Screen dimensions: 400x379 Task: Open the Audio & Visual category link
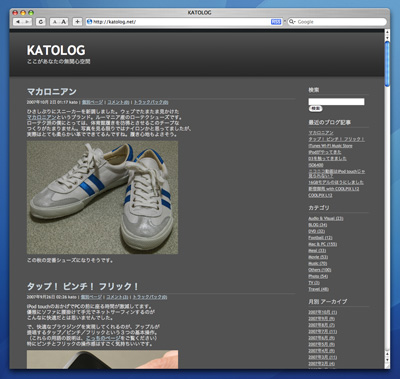click(x=326, y=218)
